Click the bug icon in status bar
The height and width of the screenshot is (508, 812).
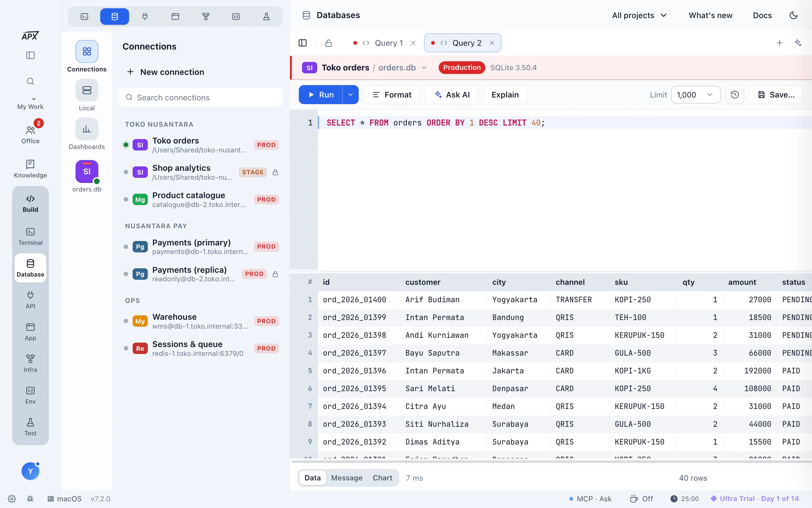(30, 498)
